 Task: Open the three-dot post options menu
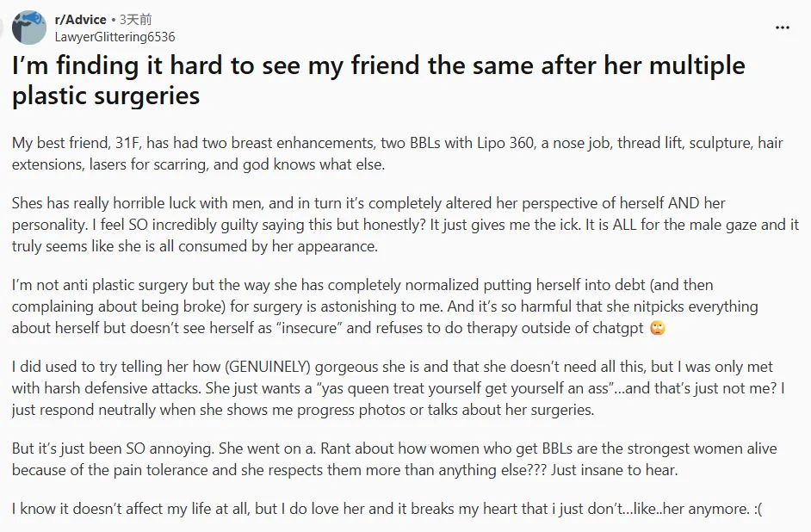783,28
